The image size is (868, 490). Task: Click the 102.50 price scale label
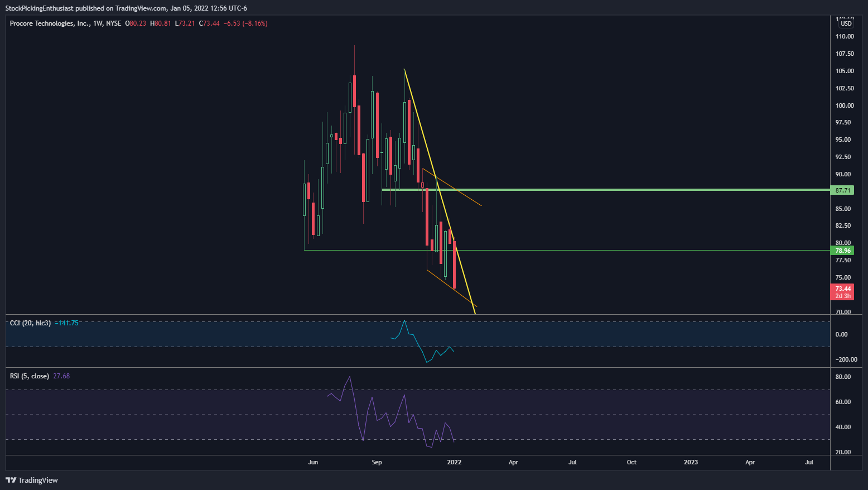point(845,88)
